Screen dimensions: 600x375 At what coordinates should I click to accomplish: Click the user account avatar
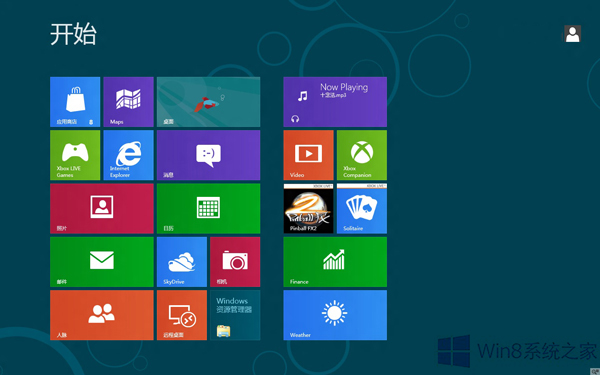click(x=572, y=34)
